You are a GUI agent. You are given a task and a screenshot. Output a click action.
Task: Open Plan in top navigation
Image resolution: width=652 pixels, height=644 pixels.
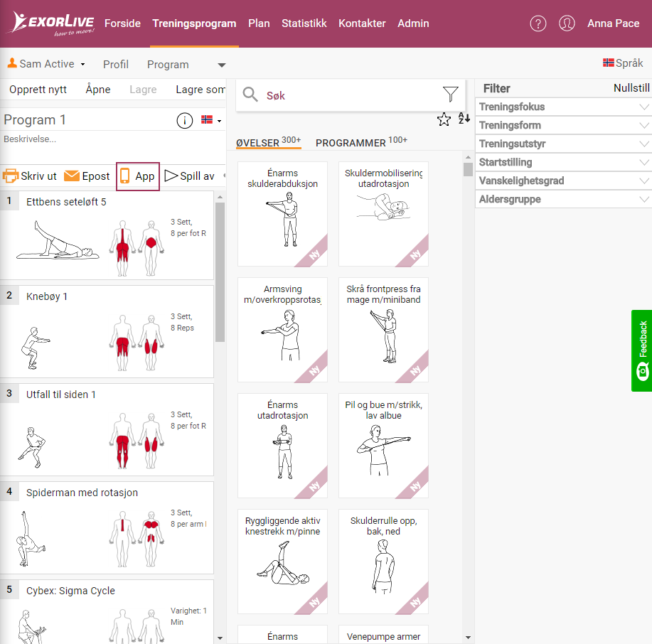tap(259, 23)
